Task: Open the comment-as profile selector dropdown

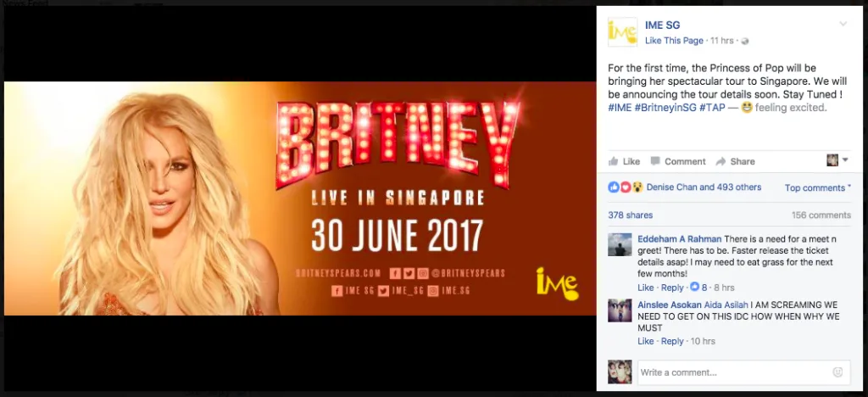Action: click(x=837, y=160)
